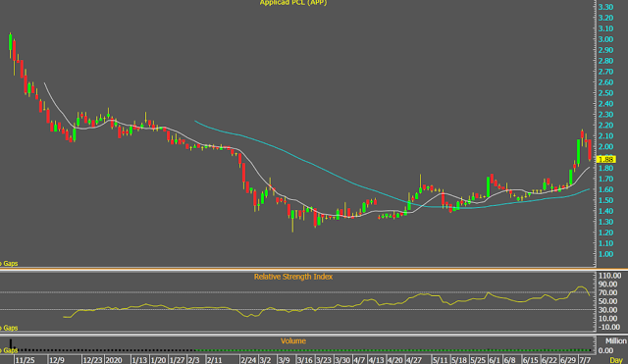The height and width of the screenshot is (364, 628).
Task: Select the 6/29 date label
Action: point(568,360)
